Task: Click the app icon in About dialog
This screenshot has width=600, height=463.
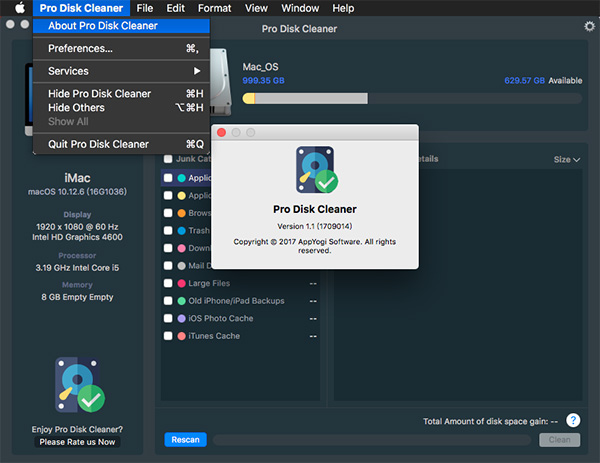Action: (316, 170)
